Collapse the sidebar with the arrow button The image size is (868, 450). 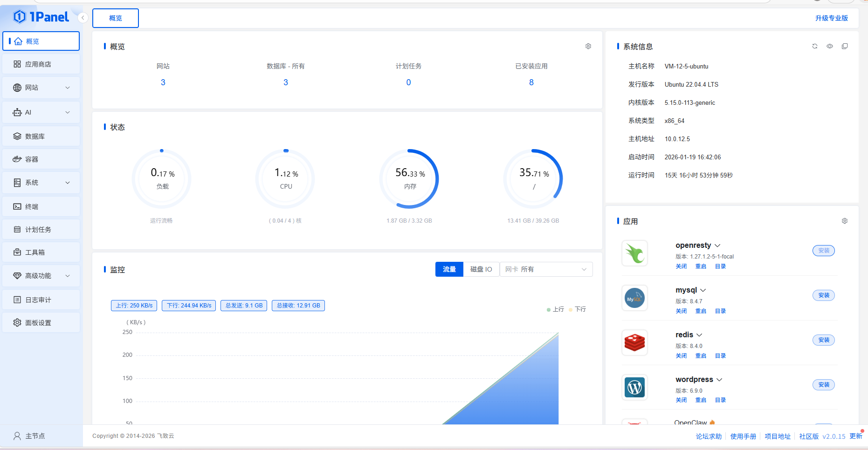coord(83,18)
